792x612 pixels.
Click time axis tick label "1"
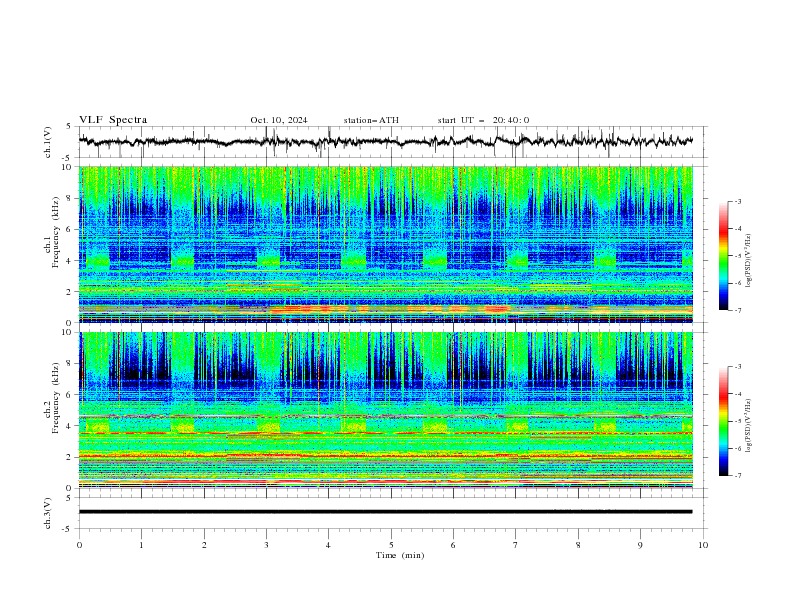click(141, 545)
